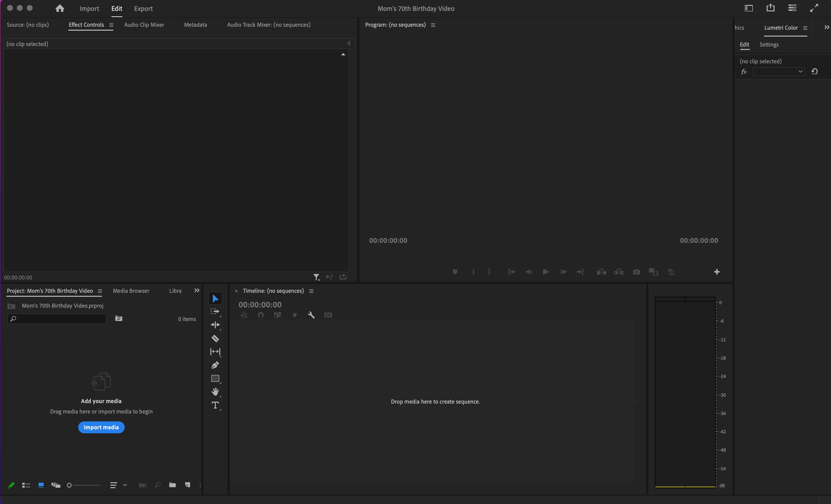Click the Home icon
This screenshot has width=831, height=504.
[x=60, y=8]
